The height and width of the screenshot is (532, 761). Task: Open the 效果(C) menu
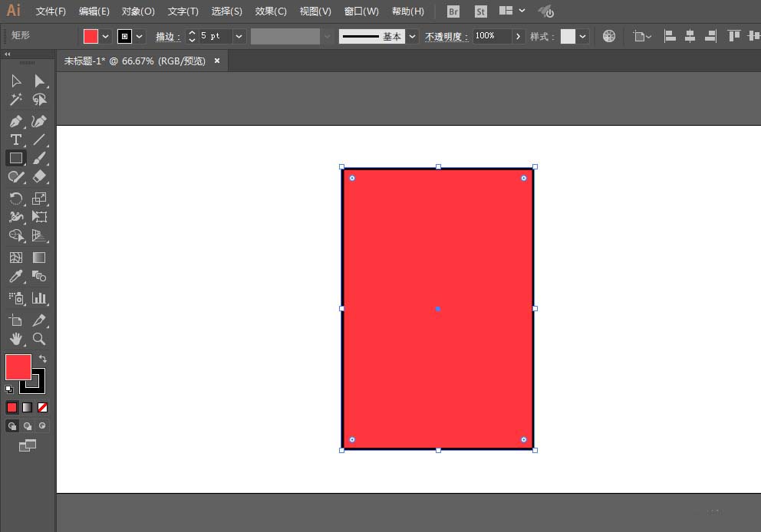pos(271,11)
